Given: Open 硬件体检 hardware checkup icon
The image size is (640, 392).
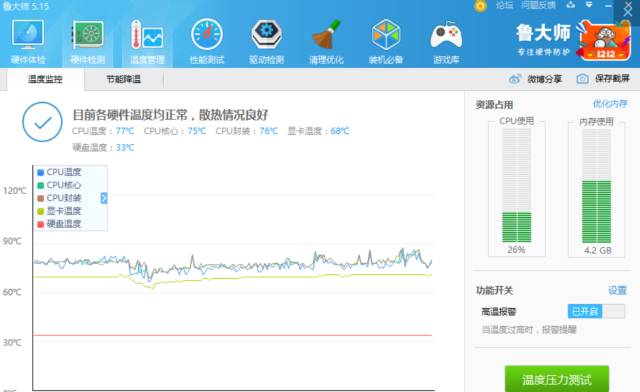Looking at the screenshot, I should 28,41.
